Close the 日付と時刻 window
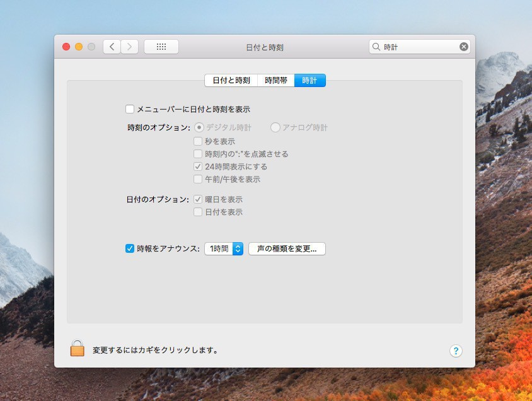 66,47
